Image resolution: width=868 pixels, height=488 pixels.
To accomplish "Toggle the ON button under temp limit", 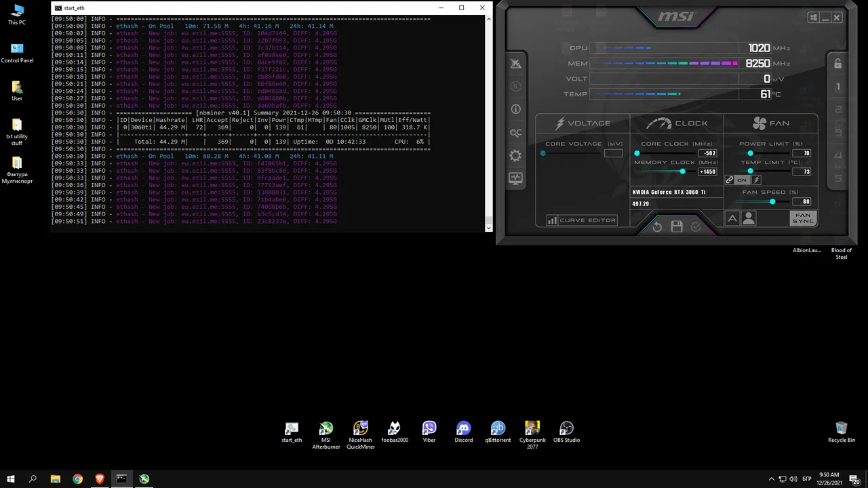I will click(x=742, y=180).
